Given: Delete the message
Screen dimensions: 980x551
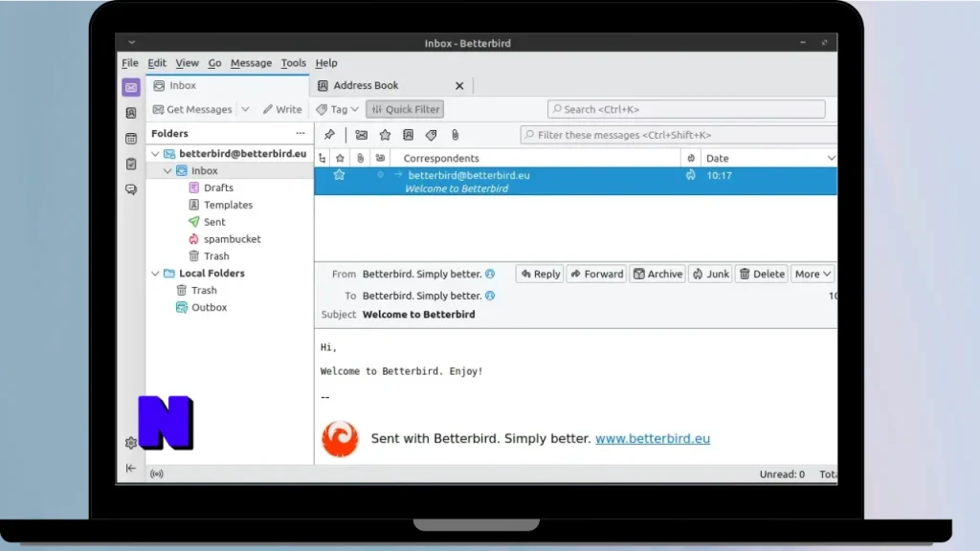Looking at the screenshot, I should [x=762, y=275].
